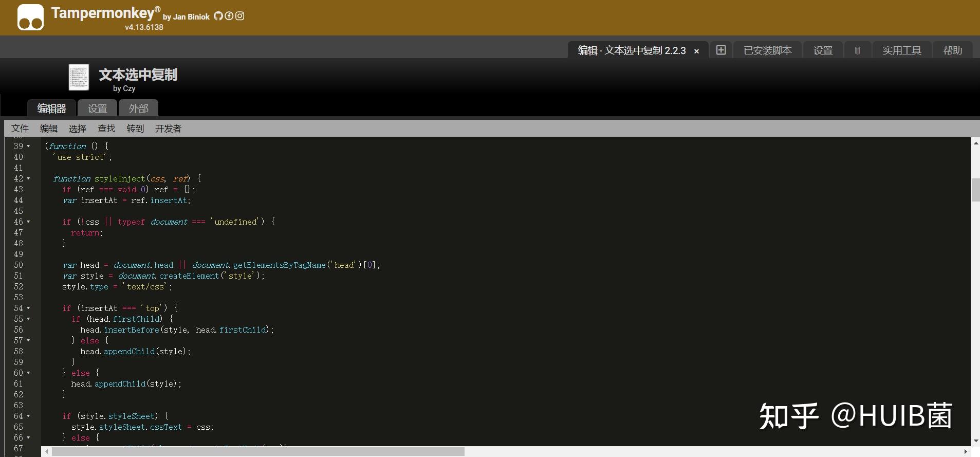980x457 pixels.
Task: Click the vertical scrollbar up arrow
Action: tap(975, 143)
